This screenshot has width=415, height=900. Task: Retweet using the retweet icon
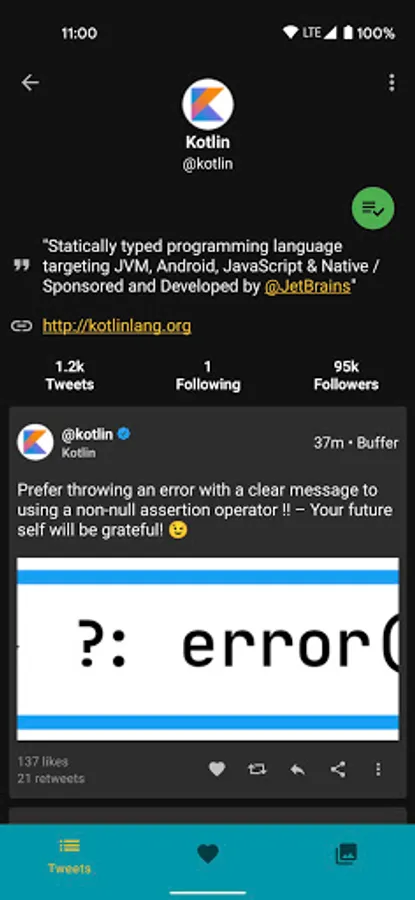tap(257, 769)
